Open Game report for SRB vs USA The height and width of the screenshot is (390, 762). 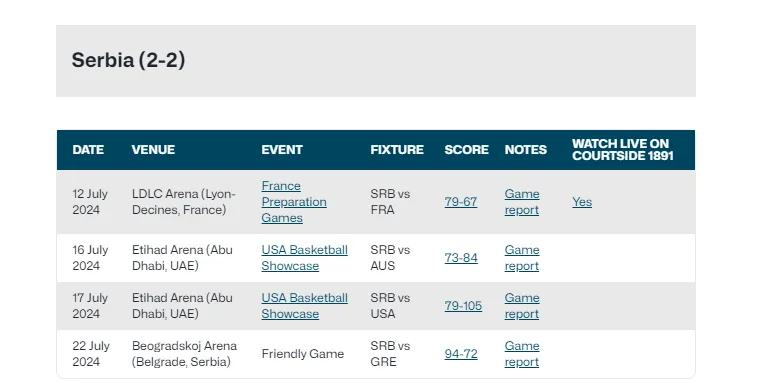[x=522, y=305]
